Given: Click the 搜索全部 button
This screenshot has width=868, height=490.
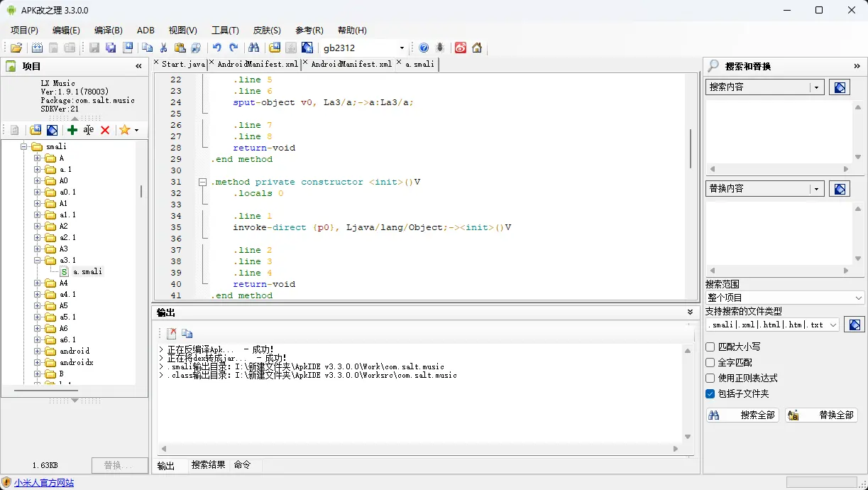Looking at the screenshot, I should (742, 415).
